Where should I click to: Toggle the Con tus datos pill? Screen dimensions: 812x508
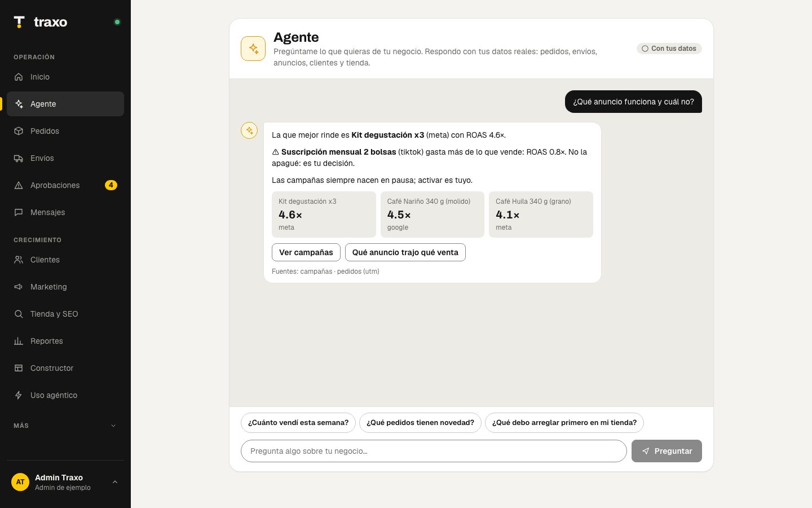[x=669, y=49]
